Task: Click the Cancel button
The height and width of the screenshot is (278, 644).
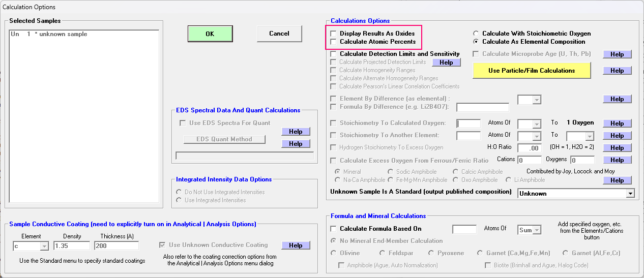Action: pyautogui.click(x=279, y=34)
